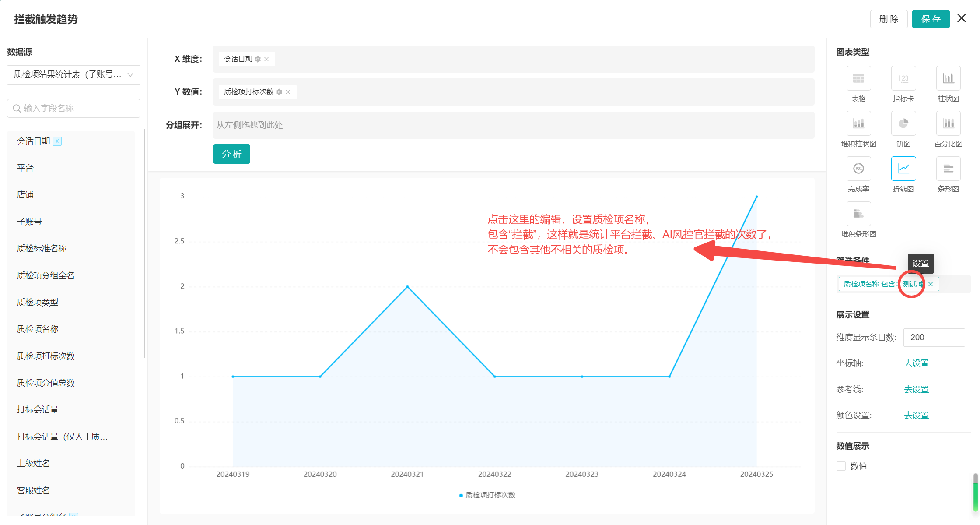Select the 百分比图 chart type icon

[948, 123]
